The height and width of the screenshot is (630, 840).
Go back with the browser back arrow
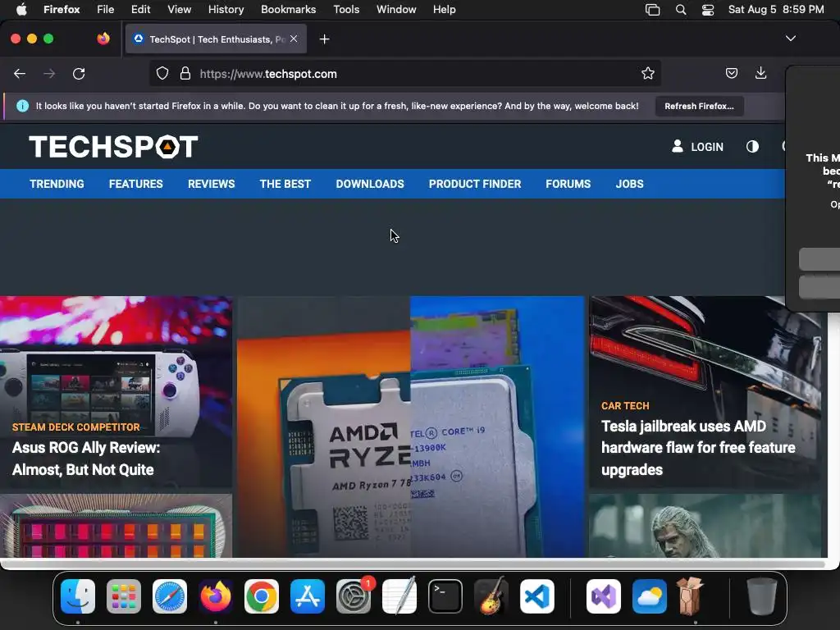tap(20, 74)
